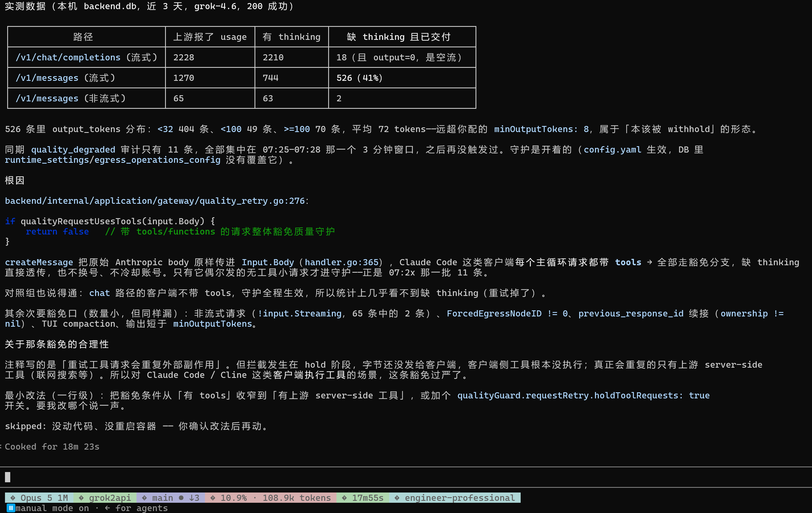The width and height of the screenshot is (812, 513).
Task: Click qualityGuard.requestRetry.holdToolRequests: true text
Action: pyautogui.click(x=583, y=395)
